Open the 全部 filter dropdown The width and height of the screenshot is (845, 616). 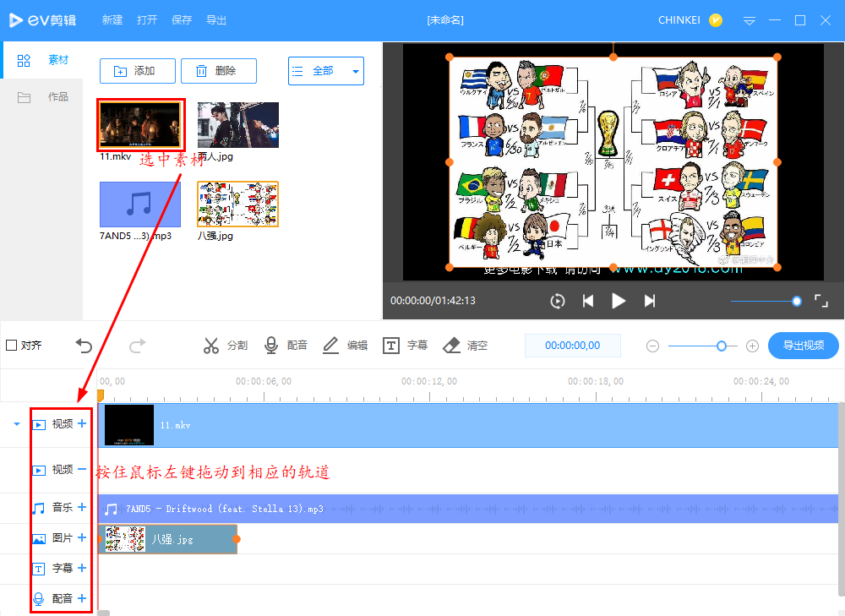(326, 71)
